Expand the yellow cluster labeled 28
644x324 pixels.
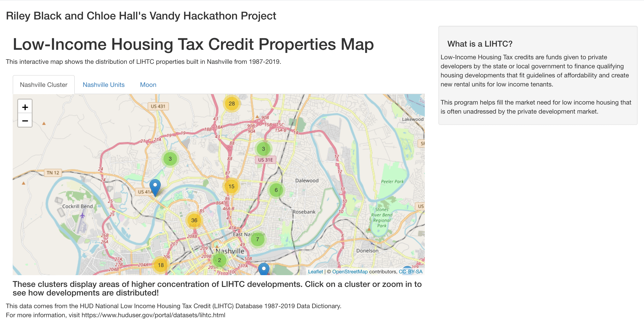(231, 103)
